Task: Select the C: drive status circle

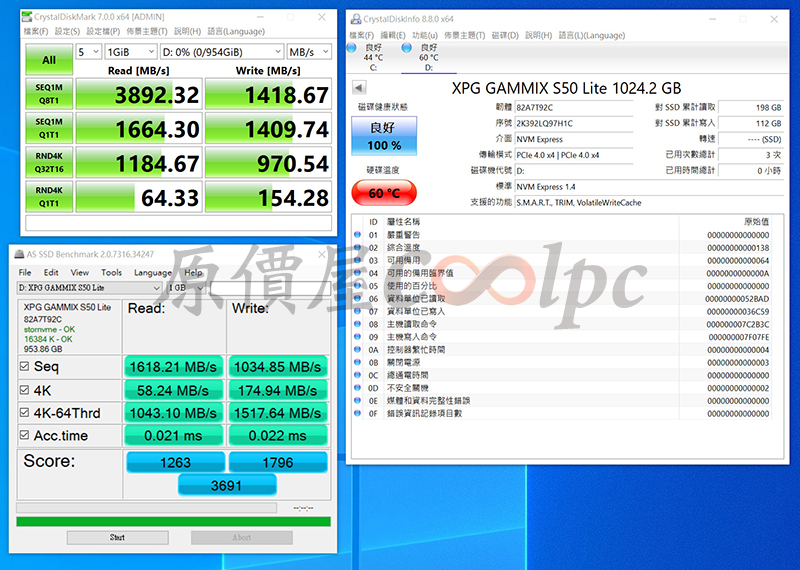Action: tap(352, 48)
